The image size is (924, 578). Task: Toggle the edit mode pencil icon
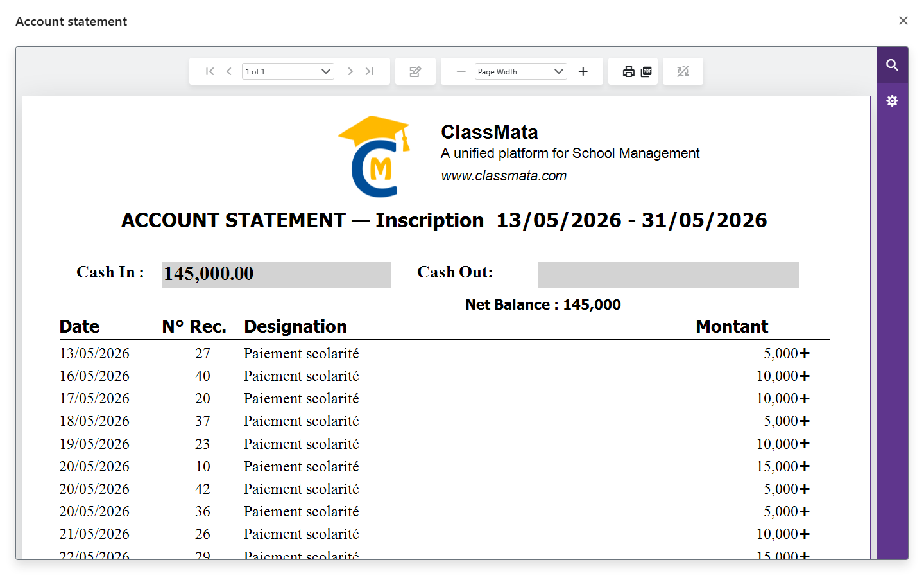pos(415,71)
